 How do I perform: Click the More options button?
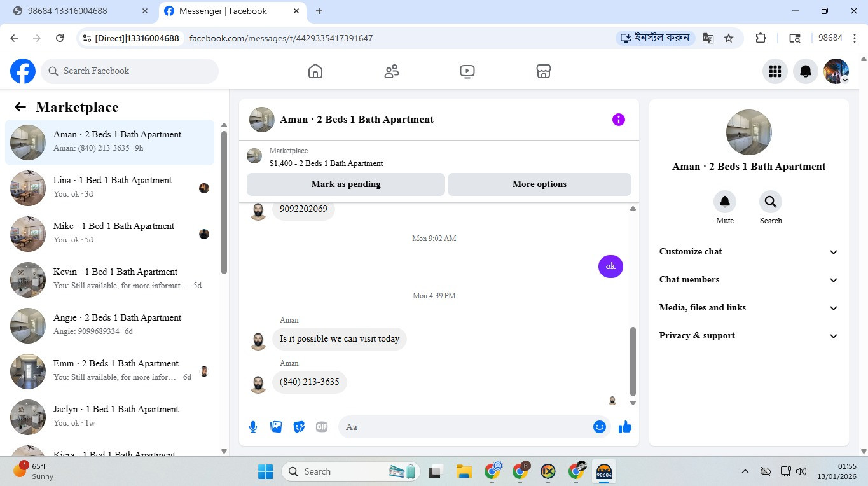tap(539, 184)
